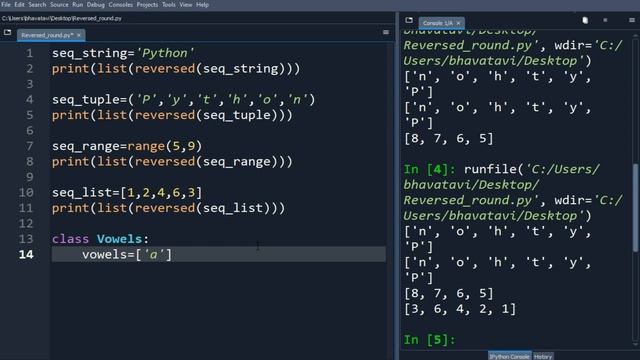640x360 pixels.
Task: Open the console pane options menu
Action: (632, 20)
